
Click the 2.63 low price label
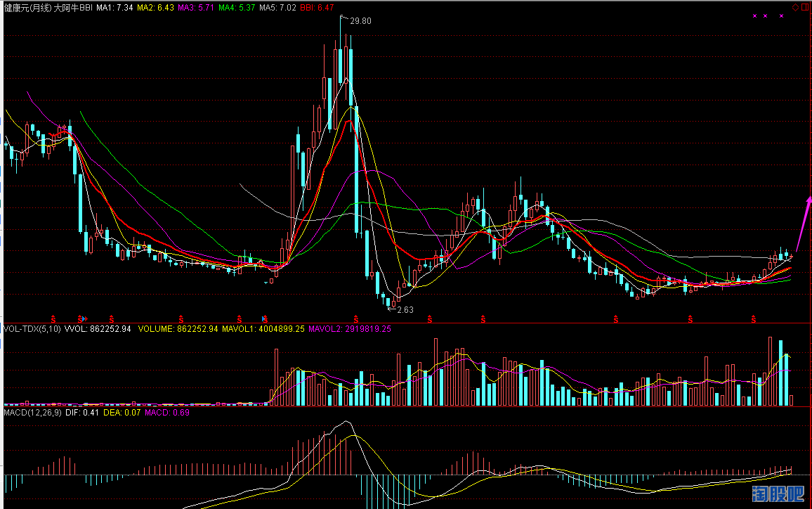pyautogui.click(x=405, y=310)
